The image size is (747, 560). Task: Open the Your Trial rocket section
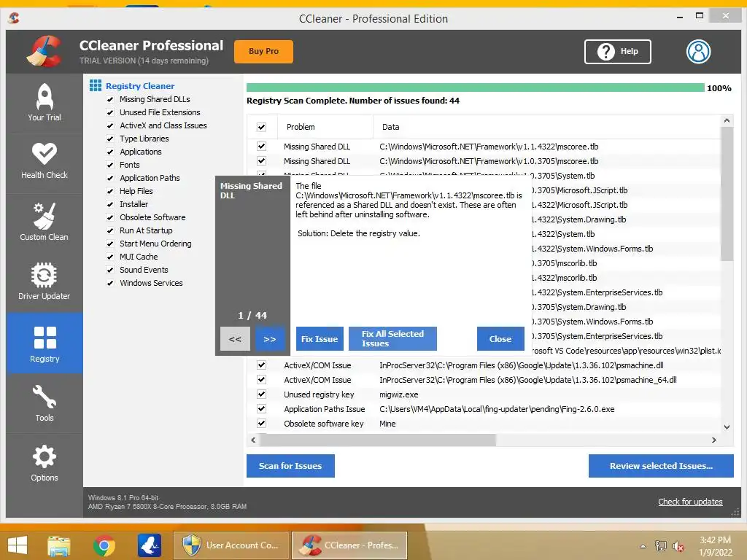coord(44,103)
